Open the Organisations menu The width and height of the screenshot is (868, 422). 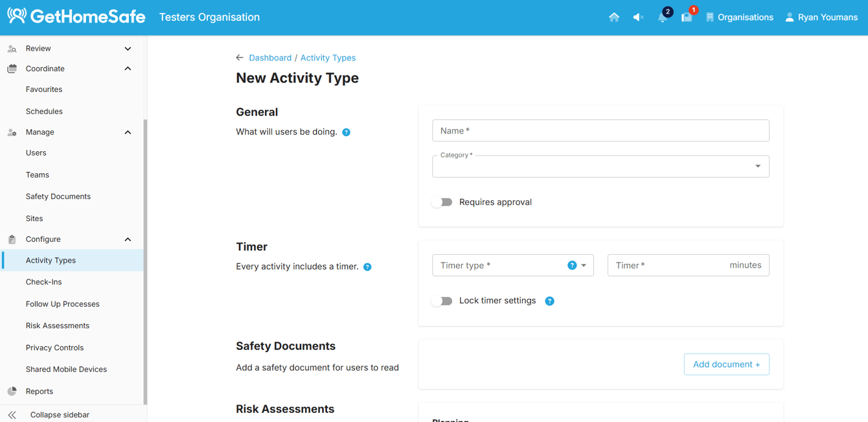pyautogui.click(x=739, y=18)
